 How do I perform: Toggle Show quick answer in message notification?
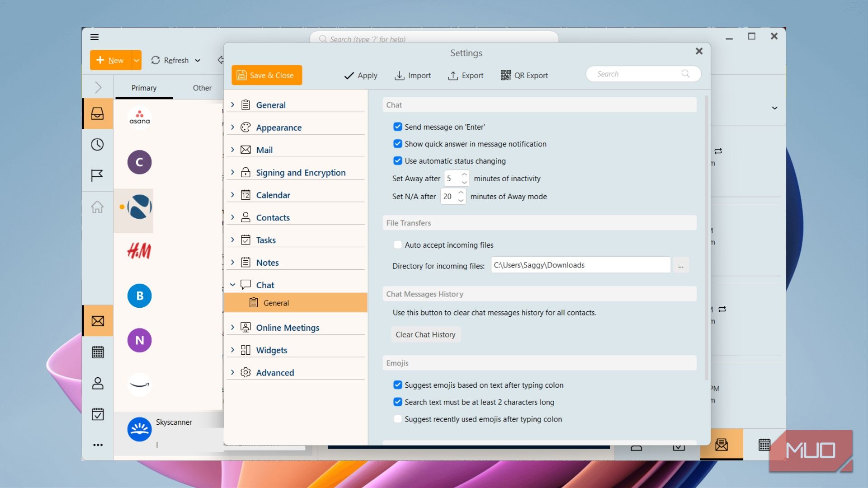click(x=398, y=144)
